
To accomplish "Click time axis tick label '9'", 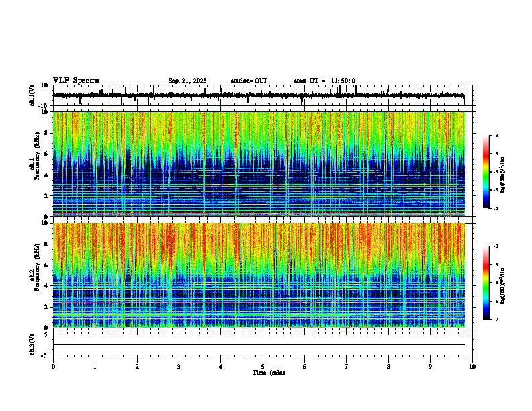I will [x=430, y=367].
